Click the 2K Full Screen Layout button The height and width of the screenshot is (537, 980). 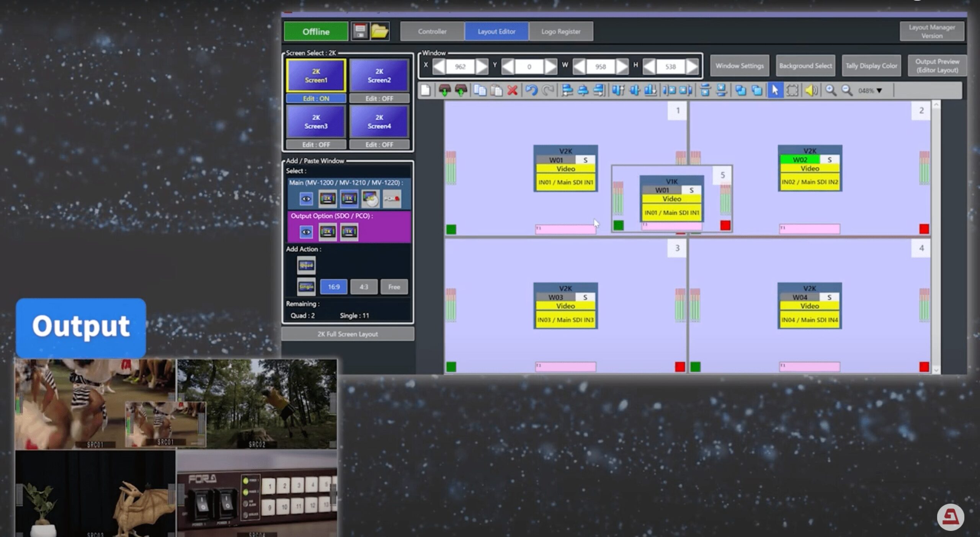click(348, 334)
